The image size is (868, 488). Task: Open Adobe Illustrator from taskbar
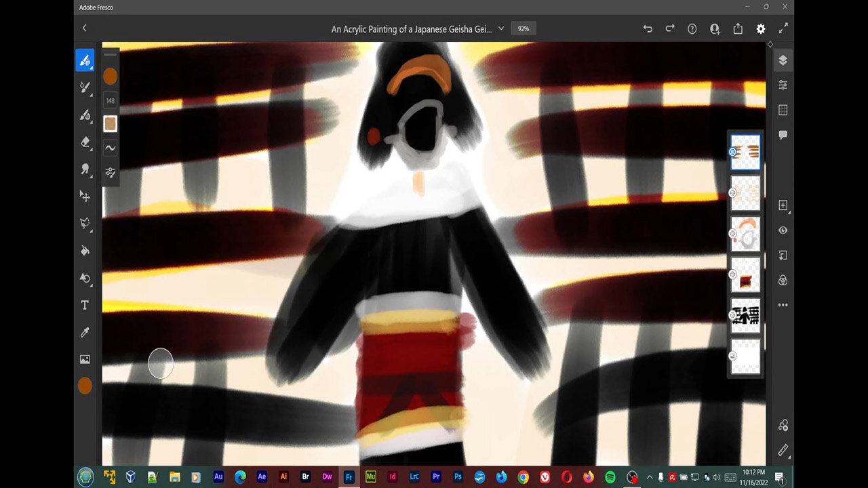tap(283, 477)
